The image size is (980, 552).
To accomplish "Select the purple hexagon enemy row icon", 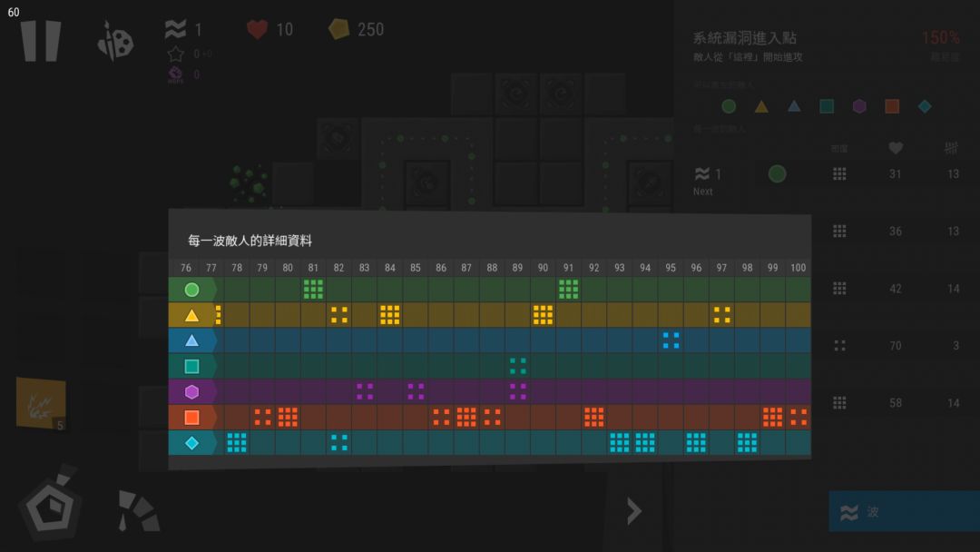I will 191,392.
